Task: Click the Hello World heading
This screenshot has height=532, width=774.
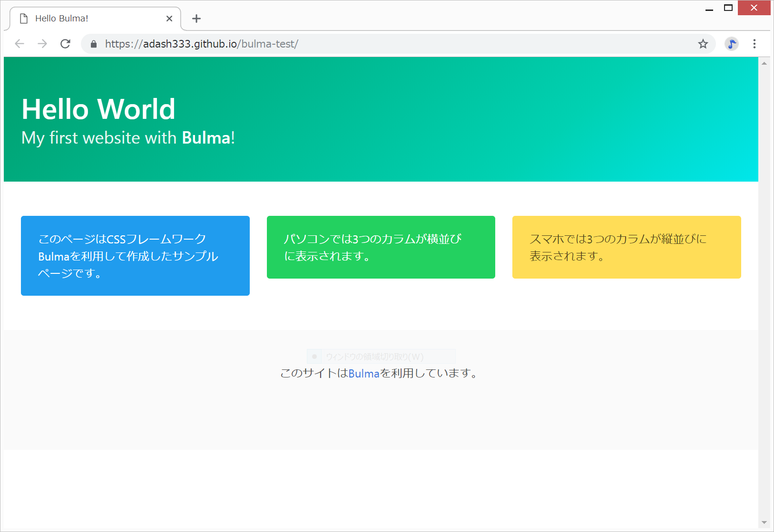Action: (98, 109)
